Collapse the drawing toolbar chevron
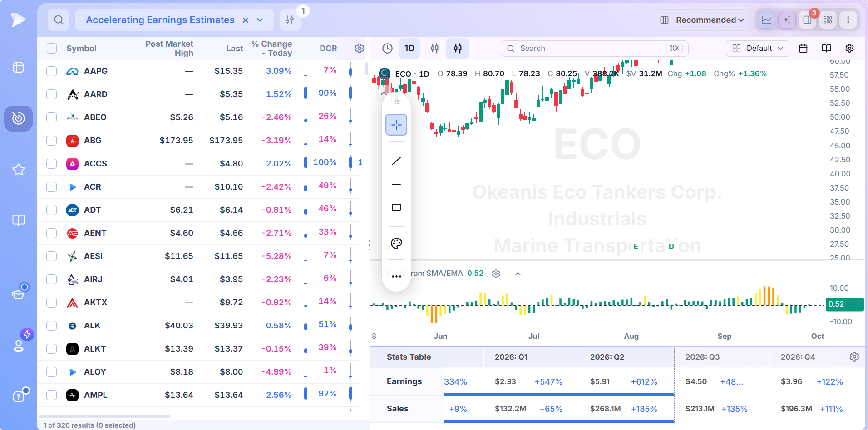The width and height of the screenshot is (868, 430). [x=384, y=93]
